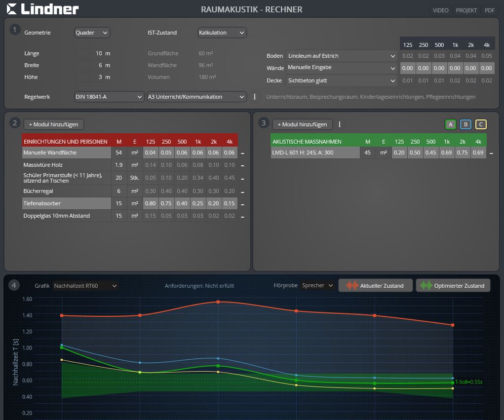The image size is (504, 420).
Task: Open the PDF menu item
Action: [x=489, y=10]
